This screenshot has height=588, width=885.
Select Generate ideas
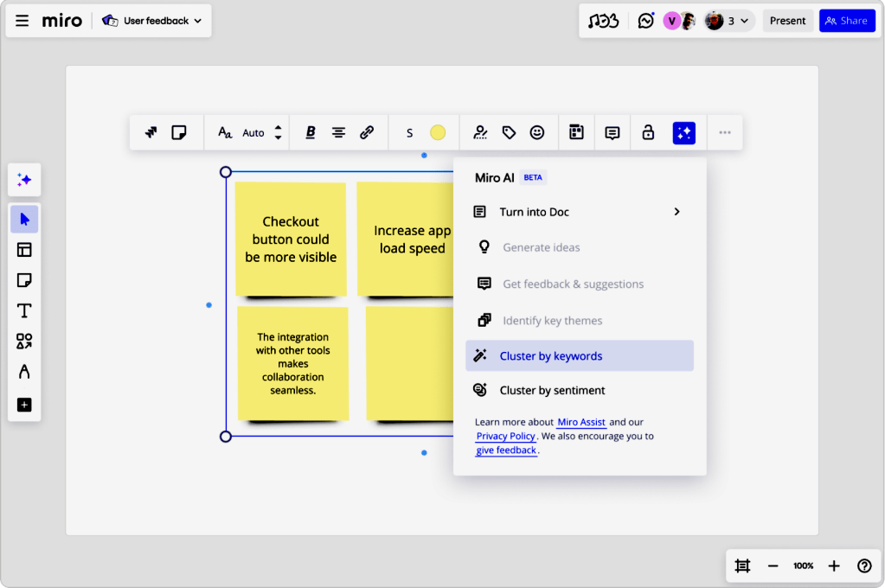coord(580,247)
